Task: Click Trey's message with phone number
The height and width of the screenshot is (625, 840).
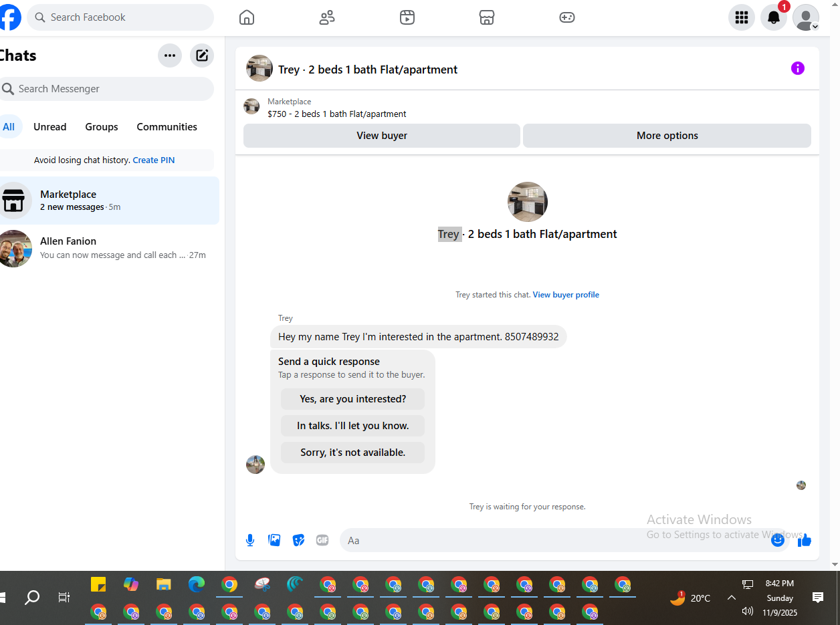Action: pos(418,337)
